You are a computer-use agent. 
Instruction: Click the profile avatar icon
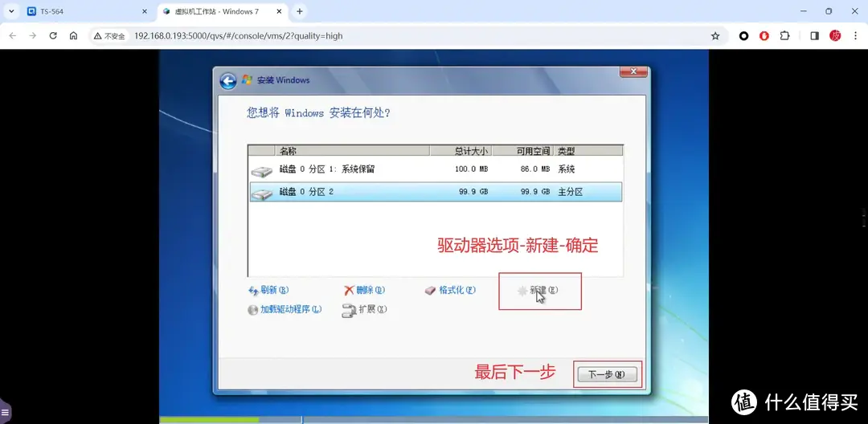835,35
